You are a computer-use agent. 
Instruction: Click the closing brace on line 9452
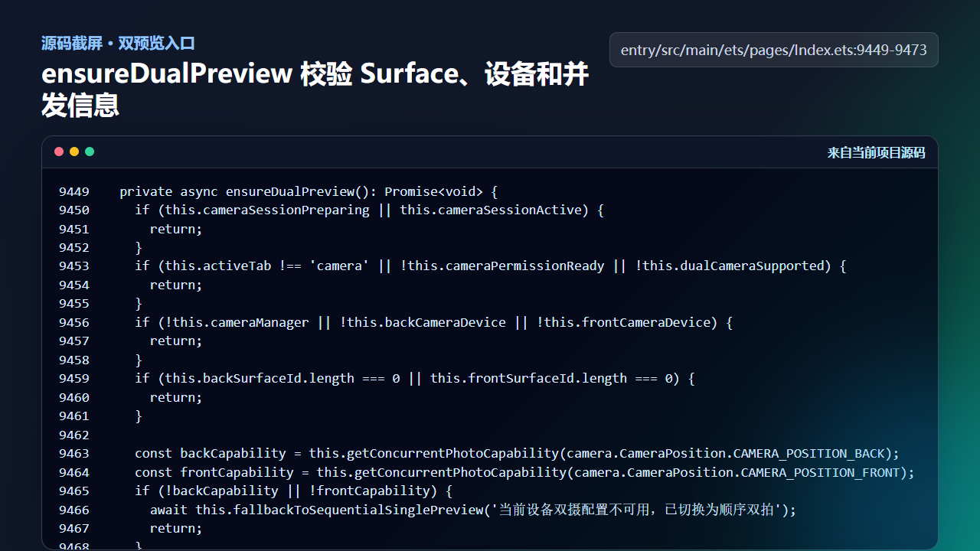click(x=139, y=247)
